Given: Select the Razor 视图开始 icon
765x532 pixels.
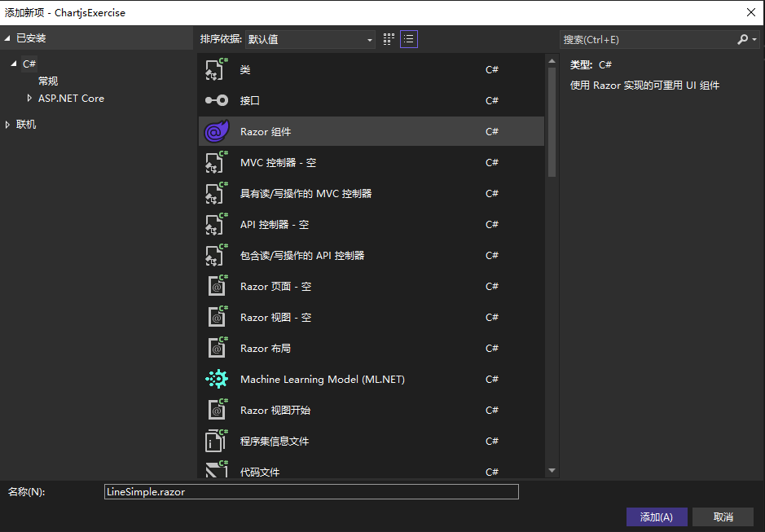Looking at the screenshot, I should 218,410.
